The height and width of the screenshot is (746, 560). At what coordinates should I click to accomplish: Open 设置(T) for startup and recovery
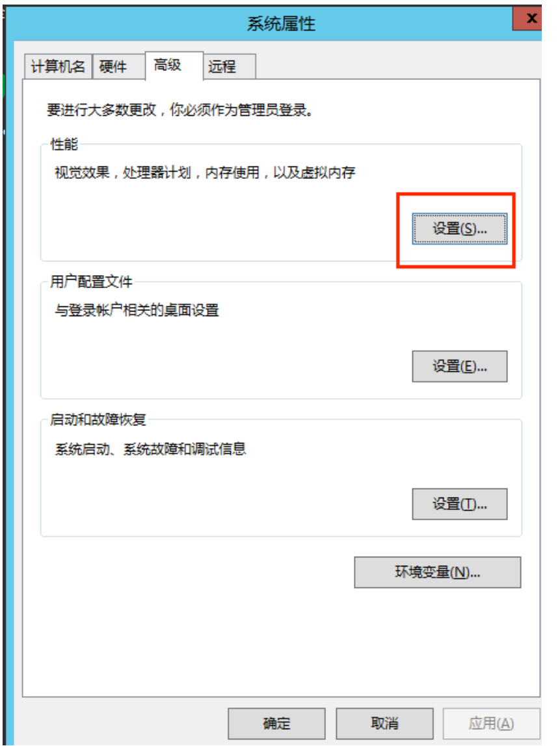click(460, 504)
